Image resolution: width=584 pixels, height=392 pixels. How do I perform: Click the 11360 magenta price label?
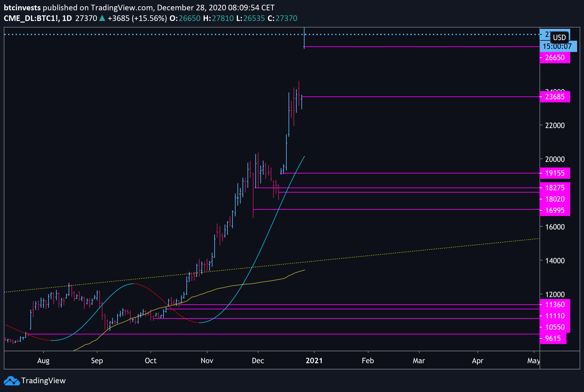coord(555,305)
